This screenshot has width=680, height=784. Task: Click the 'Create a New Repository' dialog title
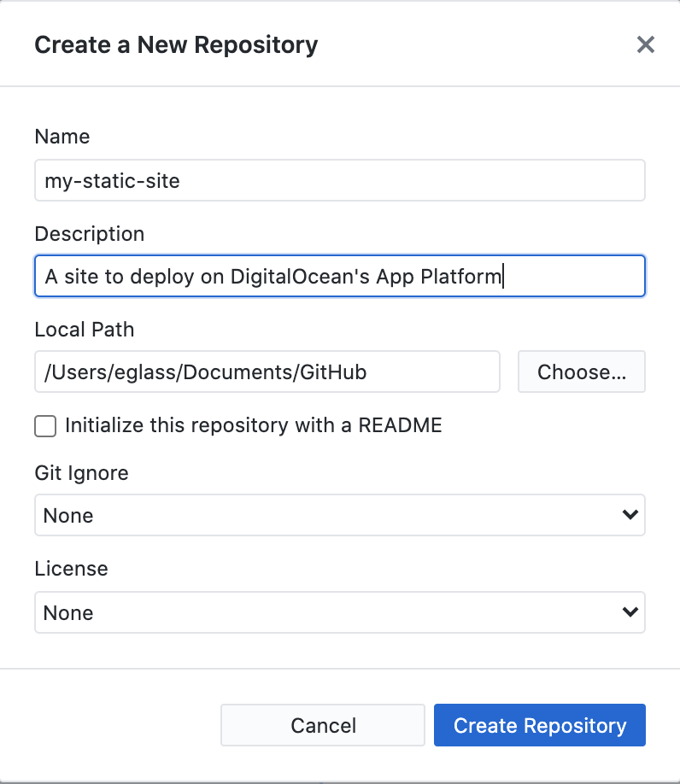(175, 44)
